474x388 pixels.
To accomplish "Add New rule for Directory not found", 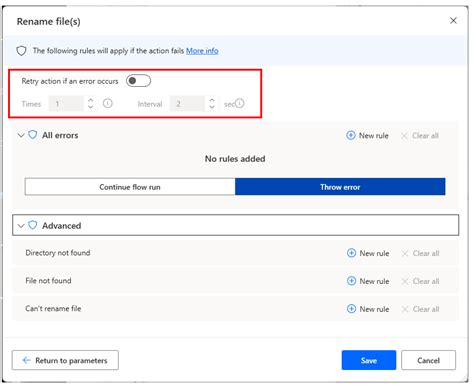I will click(x=368, y=253).
